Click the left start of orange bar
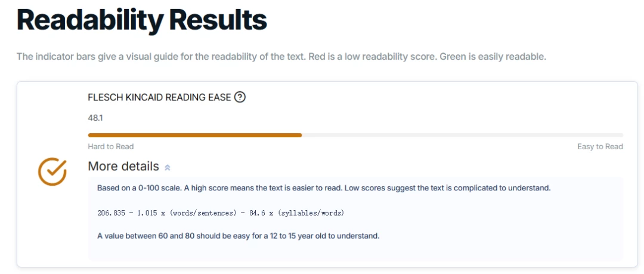Image resolution: width=644 pixels, height=274 pixels. tap(90, 135)
